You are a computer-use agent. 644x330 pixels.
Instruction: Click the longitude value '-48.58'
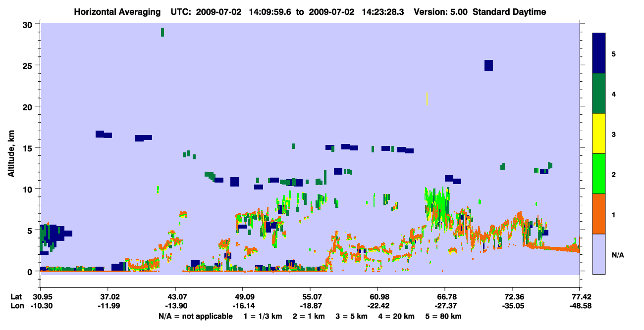tap(580, 306)
